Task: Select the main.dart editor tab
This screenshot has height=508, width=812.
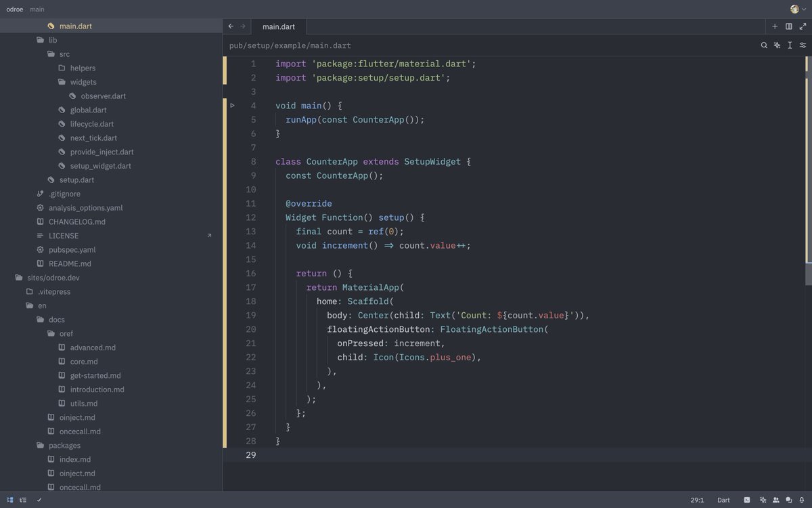Action: [x=278, y=26]
